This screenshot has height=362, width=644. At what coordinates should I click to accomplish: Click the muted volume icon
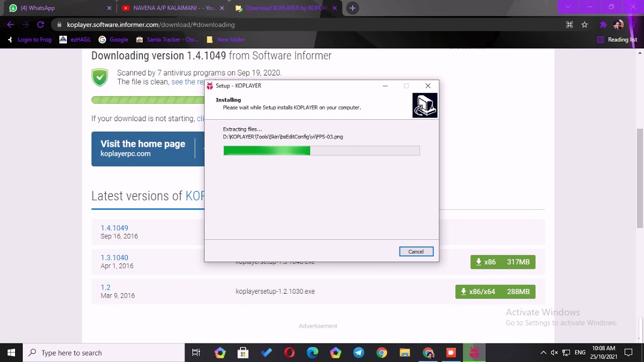tap(554, 352)
